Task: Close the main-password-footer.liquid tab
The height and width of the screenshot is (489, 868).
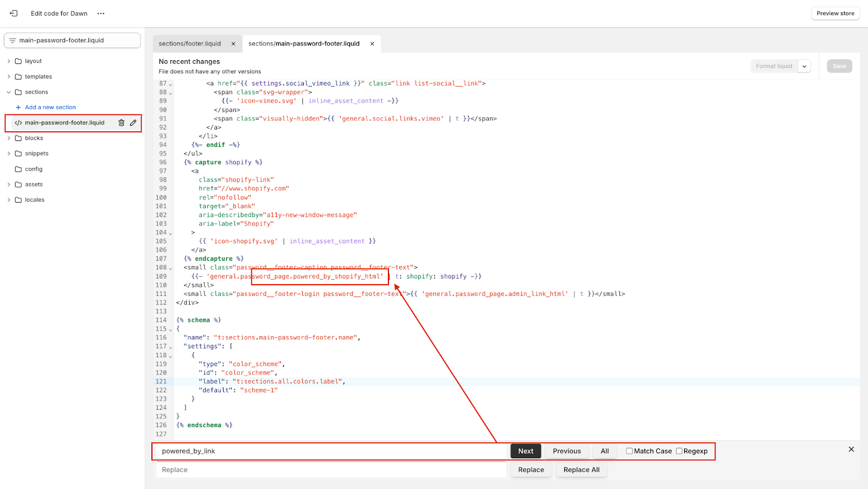Action: pyautogui.click(x=372, y=44)
